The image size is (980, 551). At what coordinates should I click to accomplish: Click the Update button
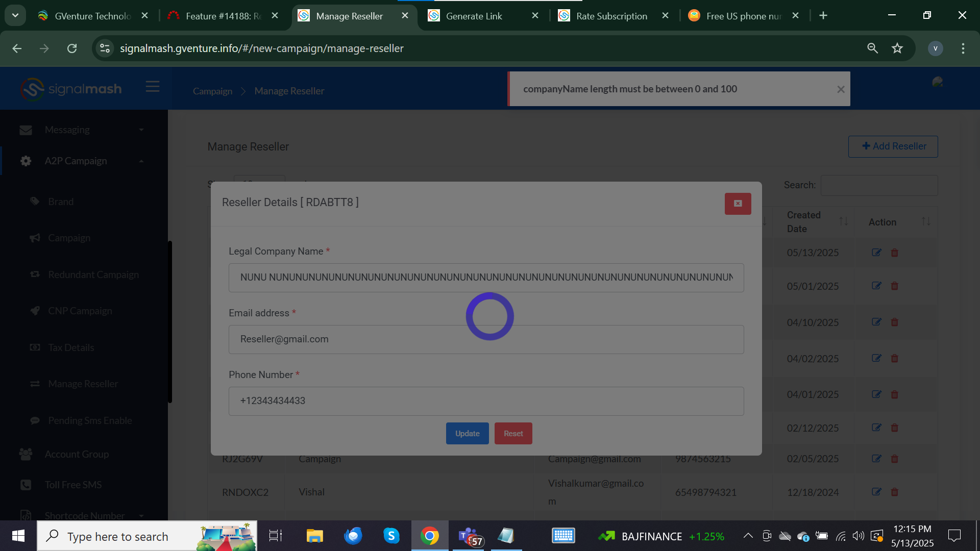467,433
